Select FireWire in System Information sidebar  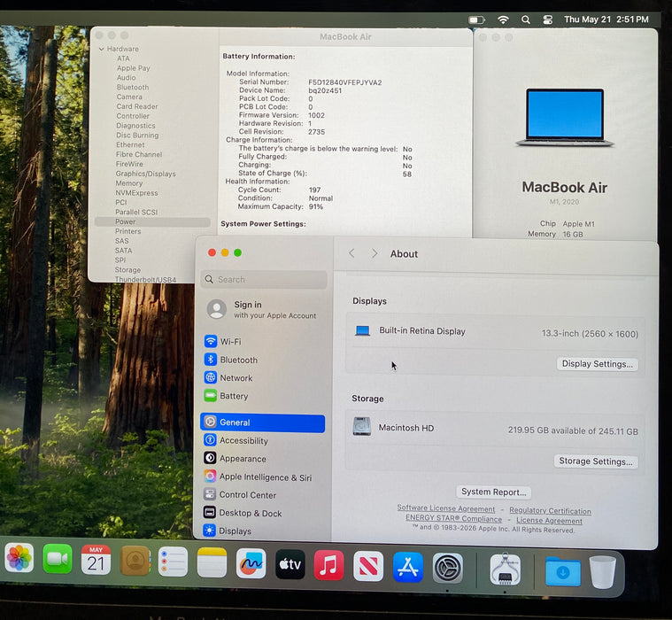(x=129, y=164)
